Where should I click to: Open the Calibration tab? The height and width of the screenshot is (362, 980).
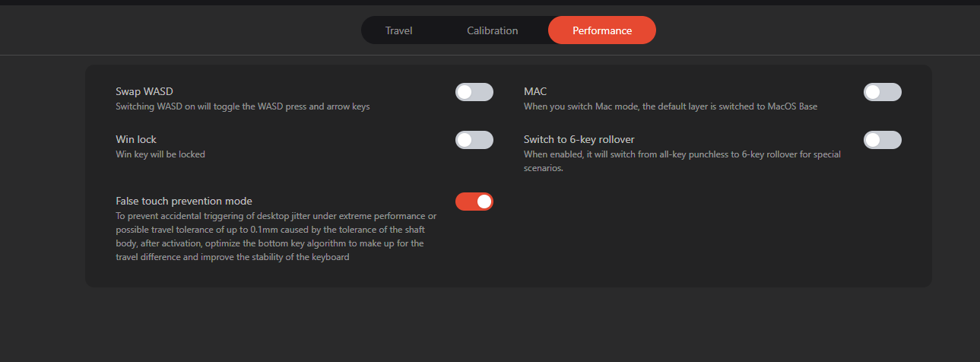point(492,30)
